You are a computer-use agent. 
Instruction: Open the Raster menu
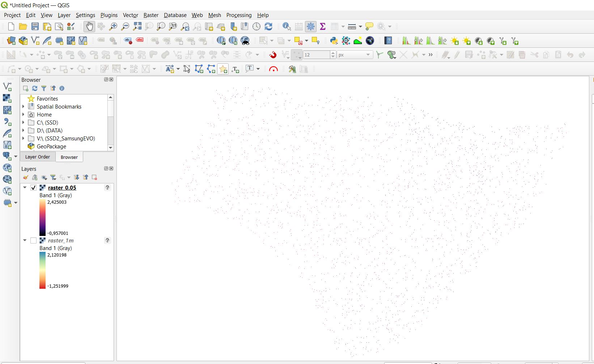tap(150, 15)
